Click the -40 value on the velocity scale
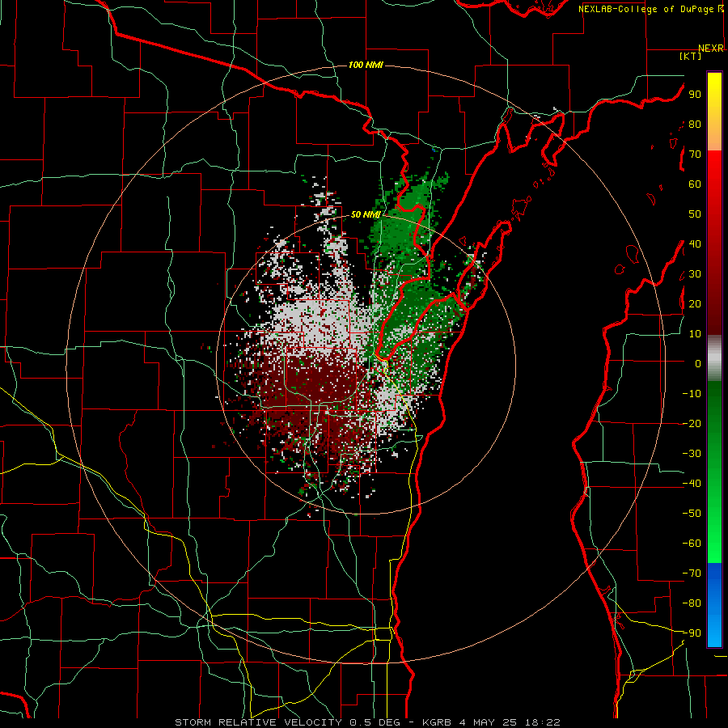Viewport: 728px width, 728px height. pos(692,484)
